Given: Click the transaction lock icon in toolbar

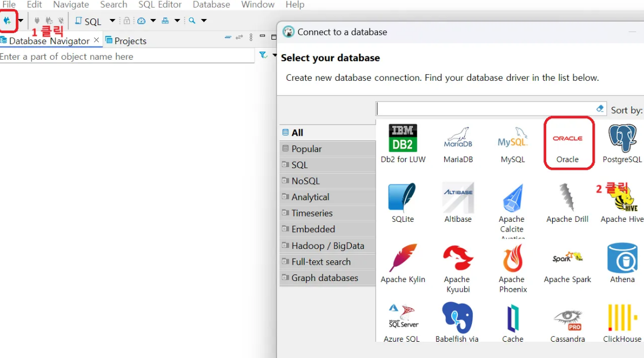Looking at the screenshot, I should click(x=127, y=21).
